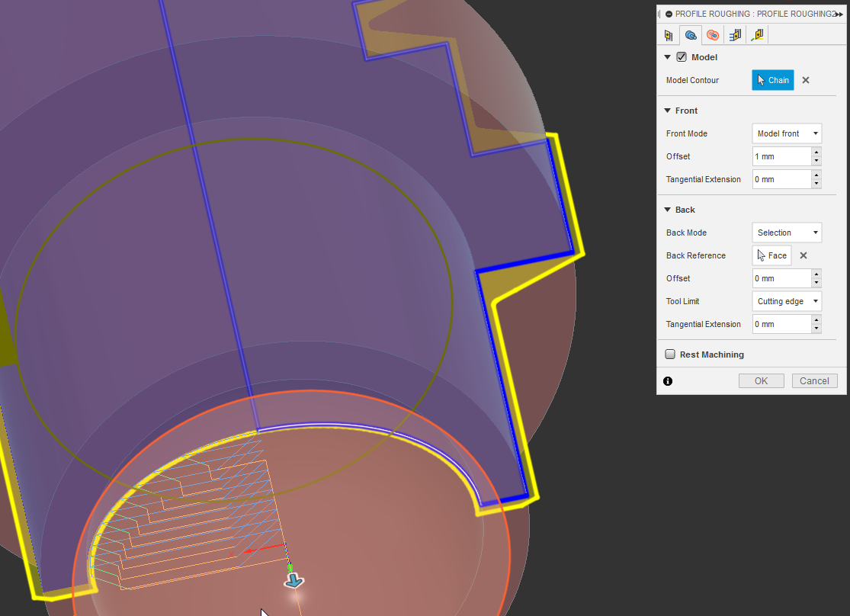Open the Back Mode dropdown
Viewport: 850px width, 616px height.
[787, 233]
